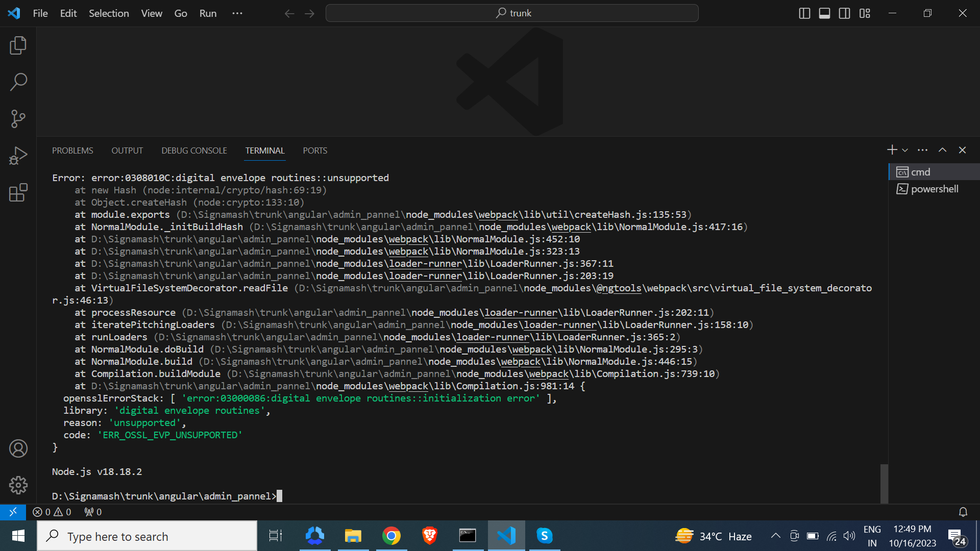The image size is (980, 551).
Task: Open Windows Start menu
Action: point(18,536)
